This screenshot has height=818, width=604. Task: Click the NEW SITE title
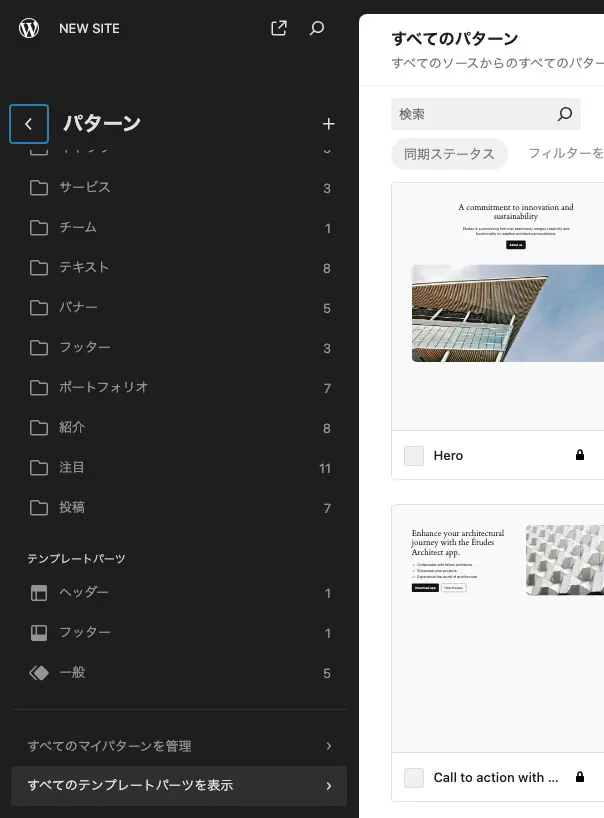(89, 29)
